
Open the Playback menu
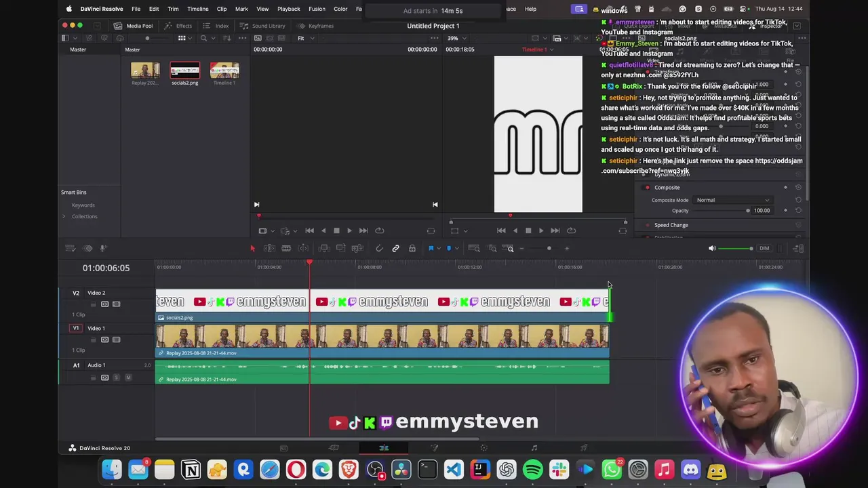[288, 9]
